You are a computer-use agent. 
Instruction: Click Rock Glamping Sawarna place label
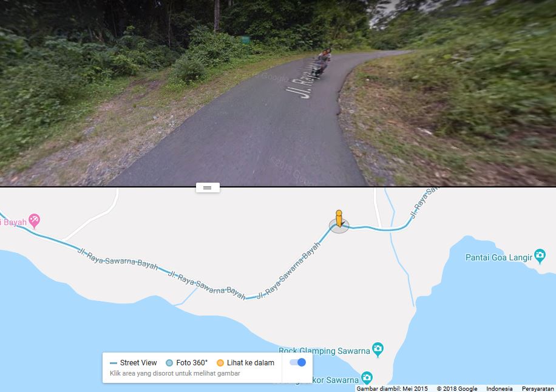point(324,351)
